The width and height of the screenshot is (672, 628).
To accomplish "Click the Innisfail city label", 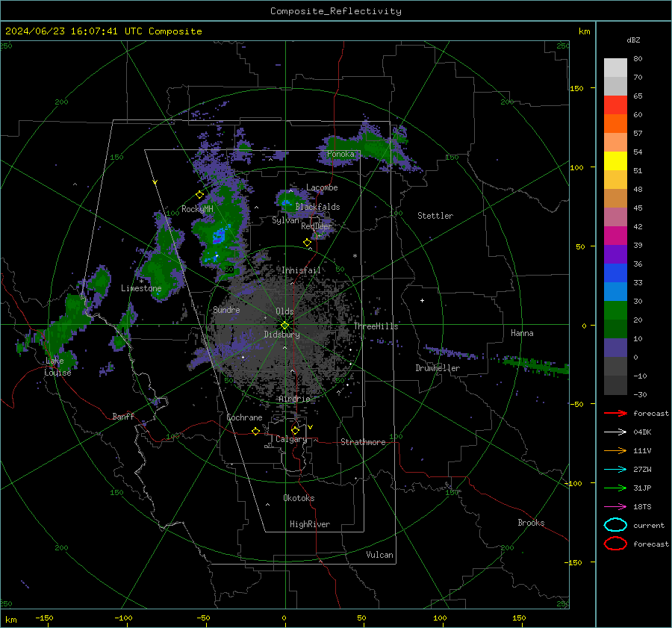I will pyautogui.click(x=301, y=270).
